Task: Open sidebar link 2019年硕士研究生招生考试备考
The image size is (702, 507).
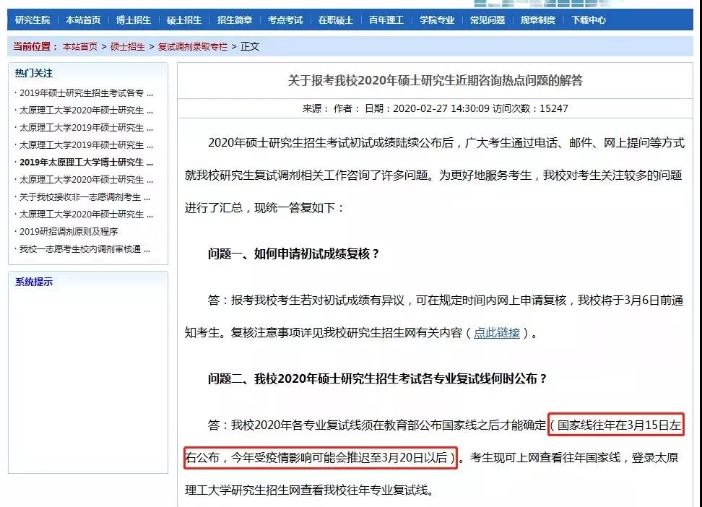Action: coord(82,93)
